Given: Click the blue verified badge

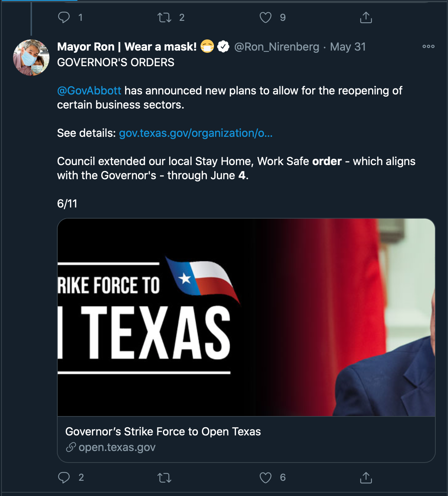Looking at the screenshot, I should (x=223, y=47).
